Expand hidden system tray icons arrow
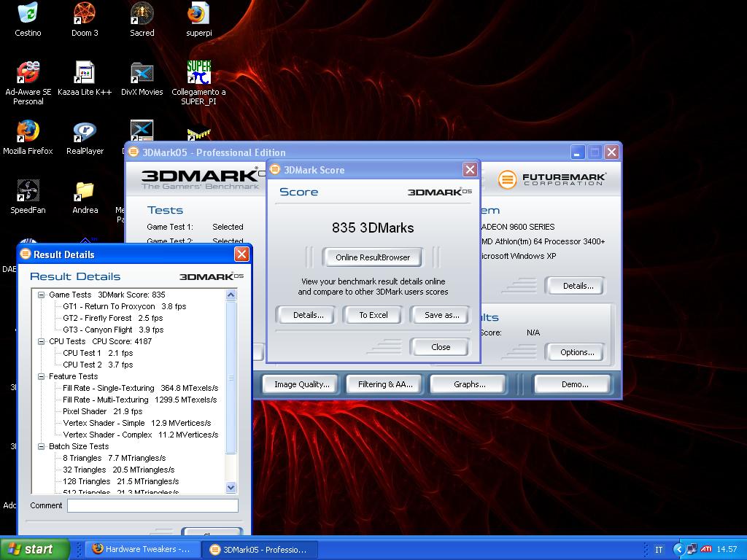This screenshot has height=560, width=747. click(x=678, y=549)
